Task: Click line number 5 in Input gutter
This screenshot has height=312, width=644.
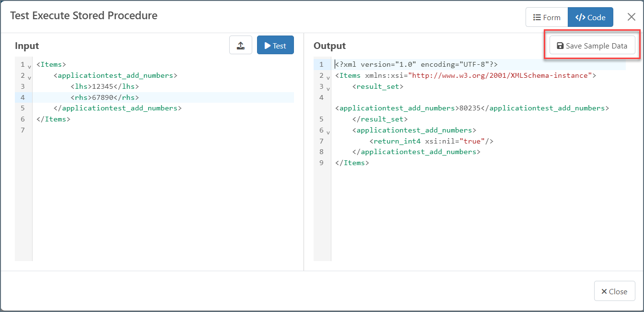Action: click(23, 108)
